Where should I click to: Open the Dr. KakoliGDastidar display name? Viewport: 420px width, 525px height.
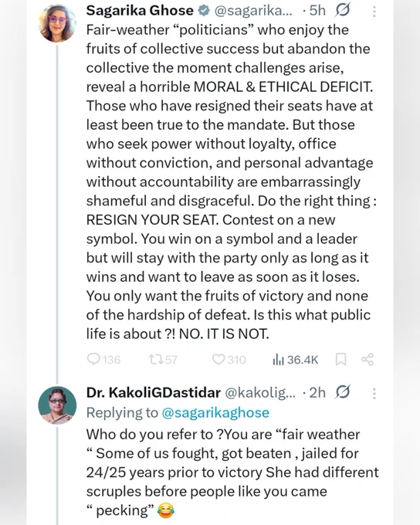[154, 392]
